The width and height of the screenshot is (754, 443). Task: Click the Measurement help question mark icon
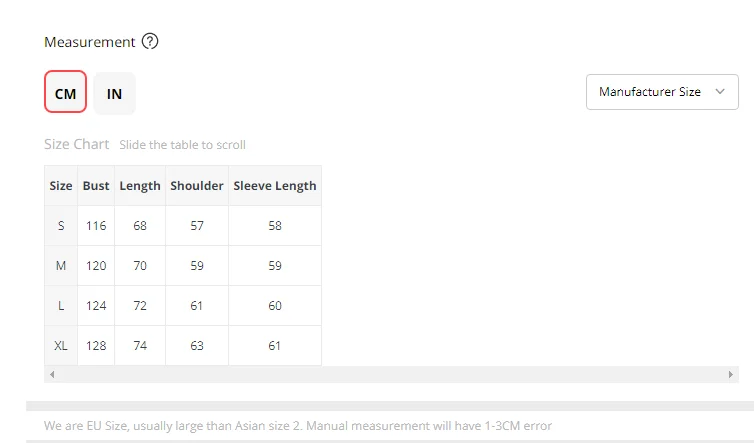pos(150,41)
